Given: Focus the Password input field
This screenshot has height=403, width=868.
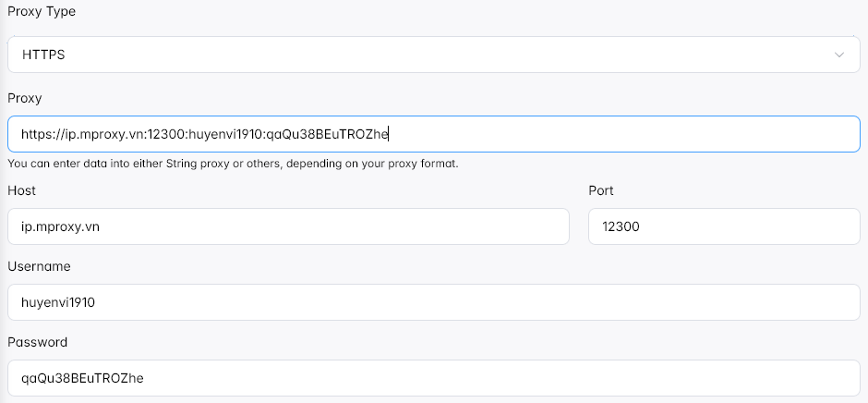Looking at the screenshot, I should tap(433, 378).
